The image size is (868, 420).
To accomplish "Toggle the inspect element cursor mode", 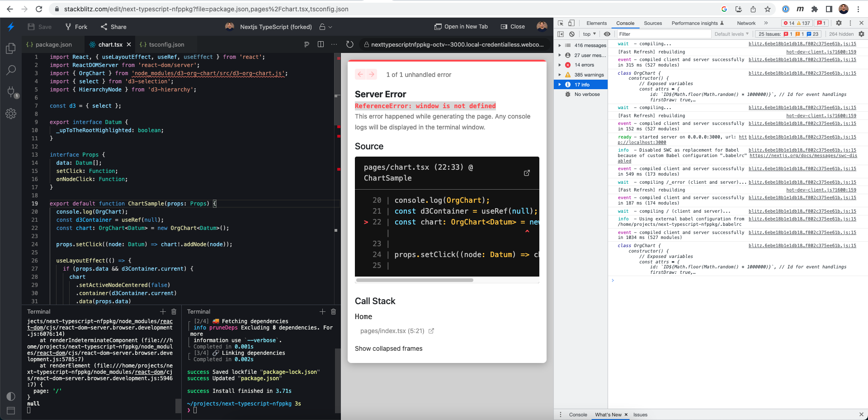I will point(561,23).
